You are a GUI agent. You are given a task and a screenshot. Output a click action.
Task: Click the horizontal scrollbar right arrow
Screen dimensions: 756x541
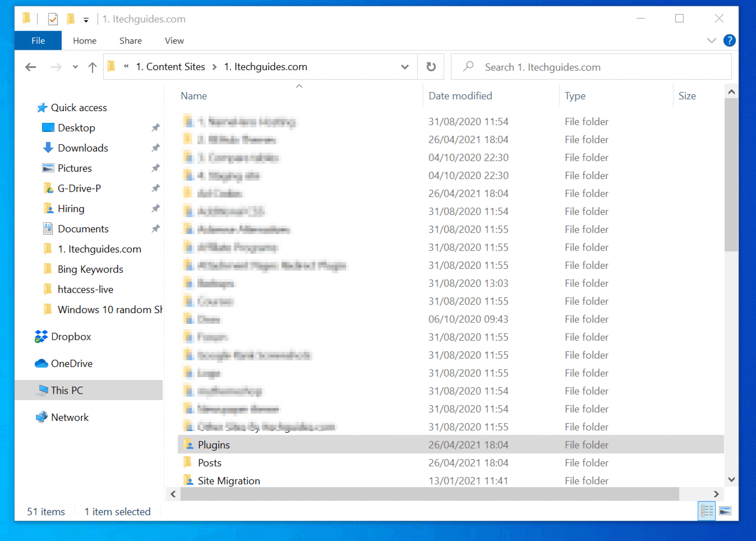pyautogui.click(x=717, y=494)
